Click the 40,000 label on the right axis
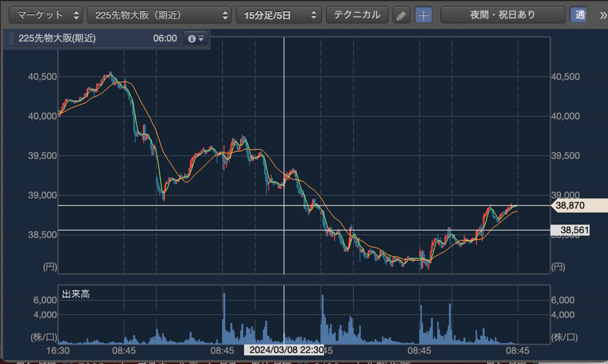The height and width of the screenshot is (364, 608). pos(565,116)
